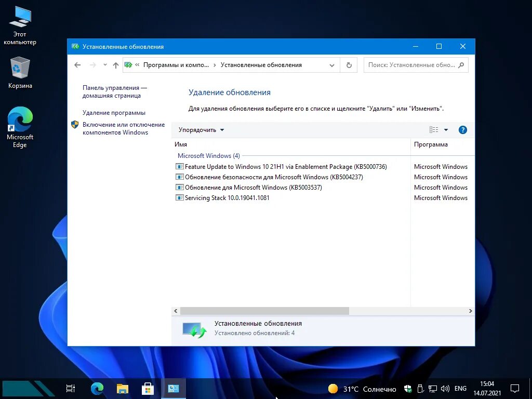Open Microsoft Store from the taskbar
Screen dimensions: 532x399
tap(148, 389)
